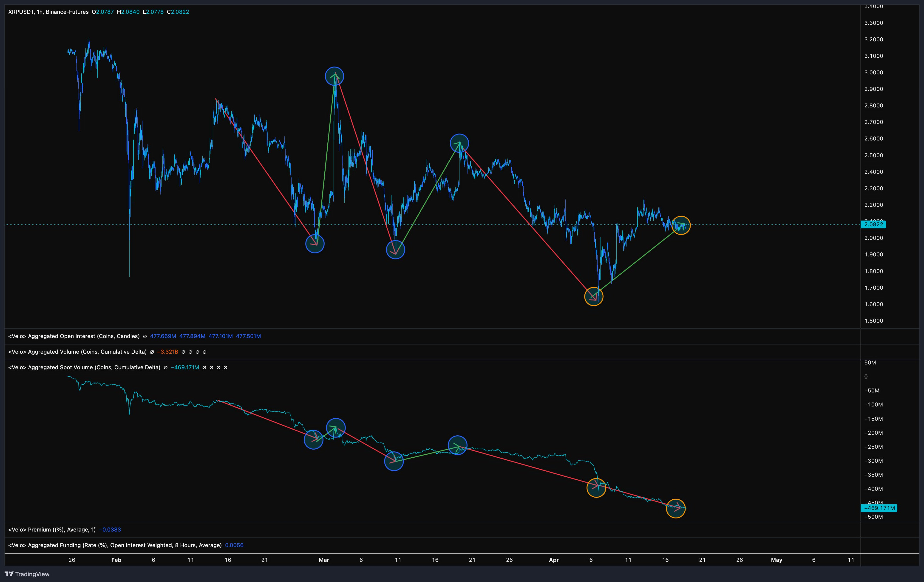Select the blue circle at the March price peak

(334, 76)
